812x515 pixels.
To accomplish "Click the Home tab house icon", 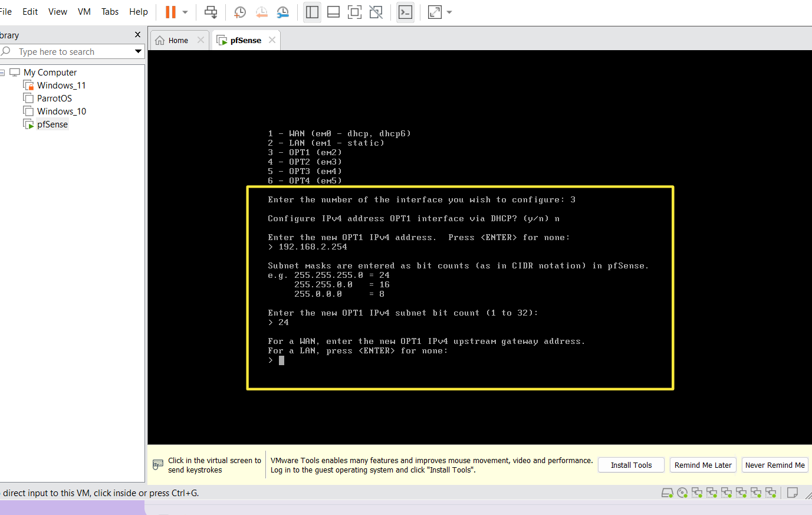I will pos(160,41).
